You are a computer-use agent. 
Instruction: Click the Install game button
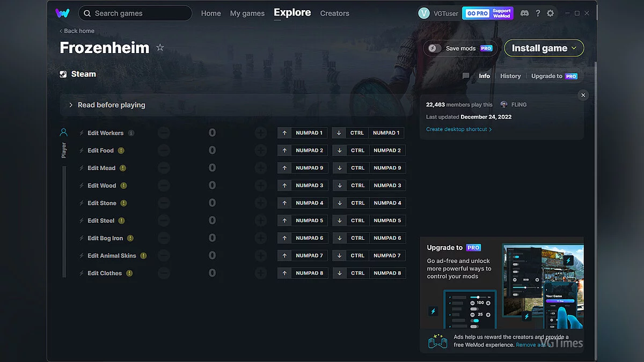(544, 48)
